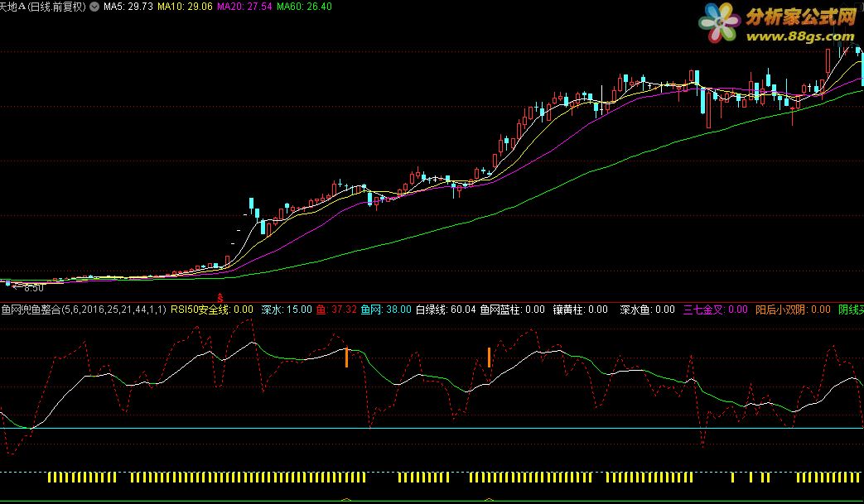Image resolution: width=864 pixels, height=504 pixels.
Task: Select the 镶黄柱: 0.00 label
Action: [x=581, y=310]
